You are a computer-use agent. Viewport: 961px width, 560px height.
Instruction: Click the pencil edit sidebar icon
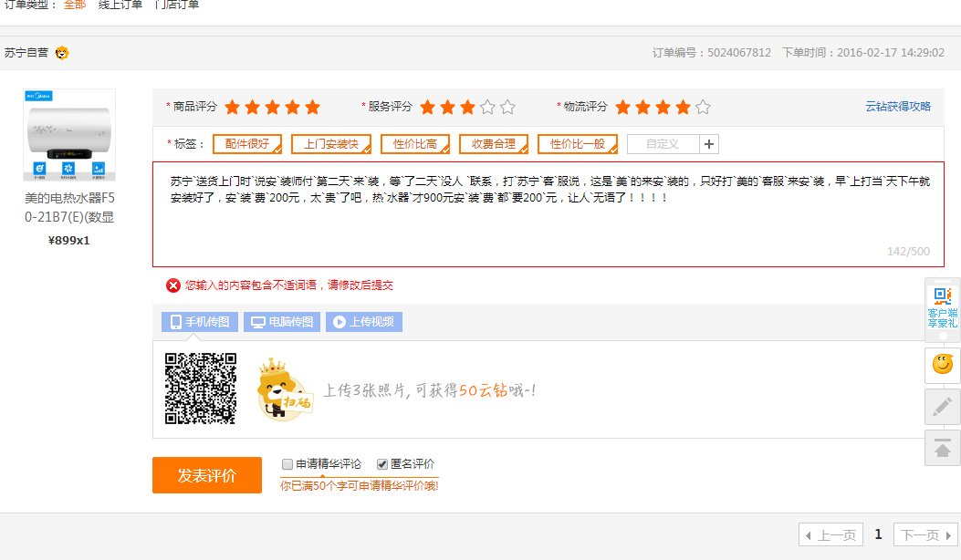[x=942, y=406]
